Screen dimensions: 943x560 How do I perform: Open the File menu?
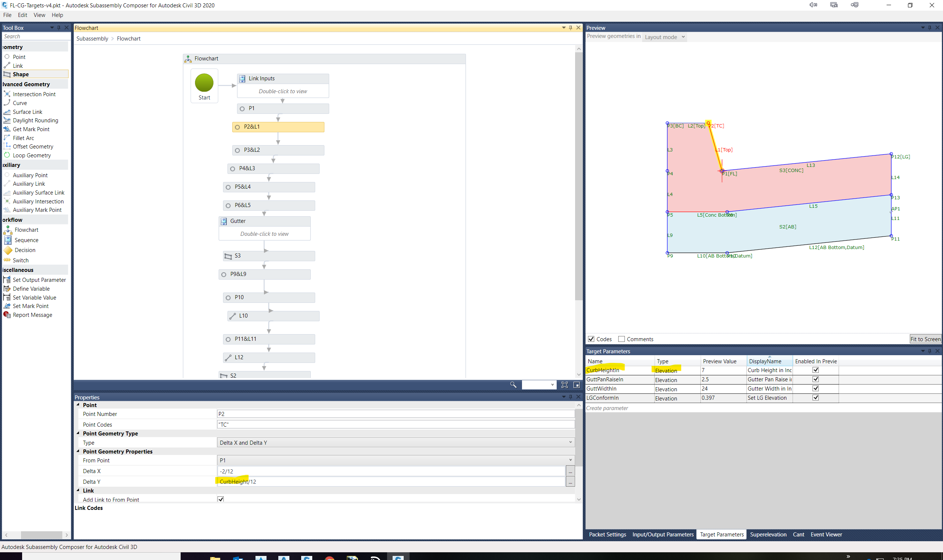point(7,15)
